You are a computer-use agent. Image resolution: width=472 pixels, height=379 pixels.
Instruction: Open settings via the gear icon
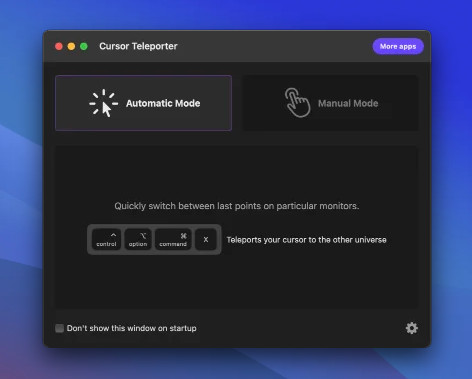[x=412, y=328]
